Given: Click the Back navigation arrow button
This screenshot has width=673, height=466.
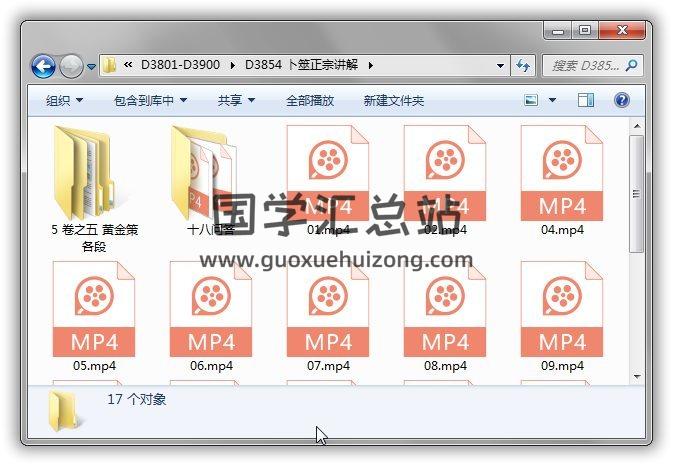Looking at the screenshot, I should pos(43,66).
